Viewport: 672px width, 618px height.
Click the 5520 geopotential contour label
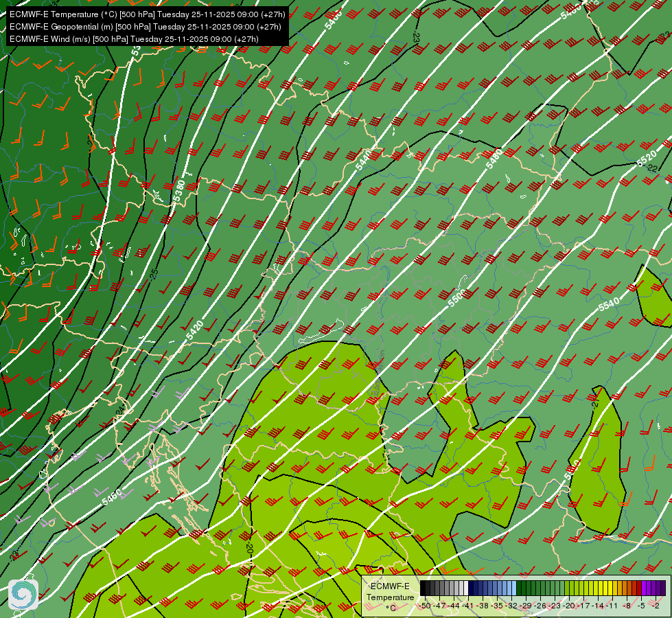pos(647,158)
